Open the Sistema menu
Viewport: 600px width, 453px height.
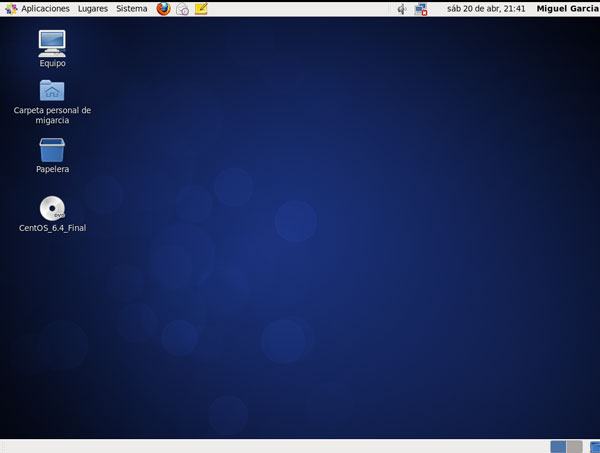coord(132,8)
